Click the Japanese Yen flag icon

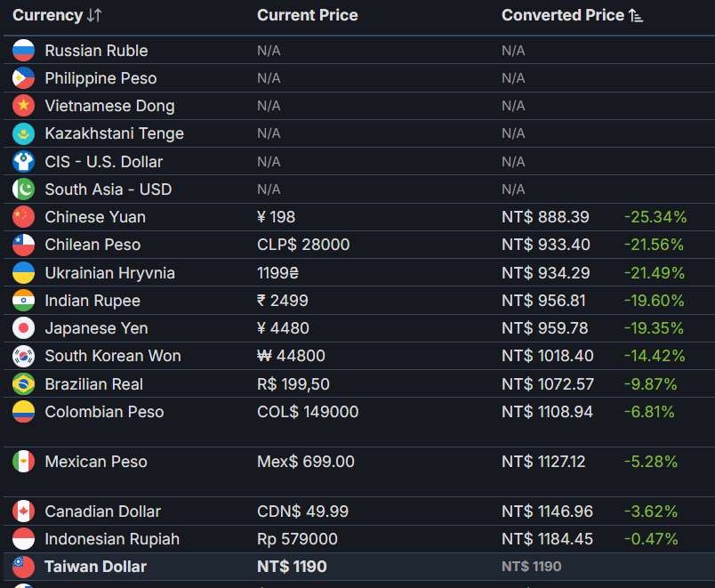click(x=23, y=328)
